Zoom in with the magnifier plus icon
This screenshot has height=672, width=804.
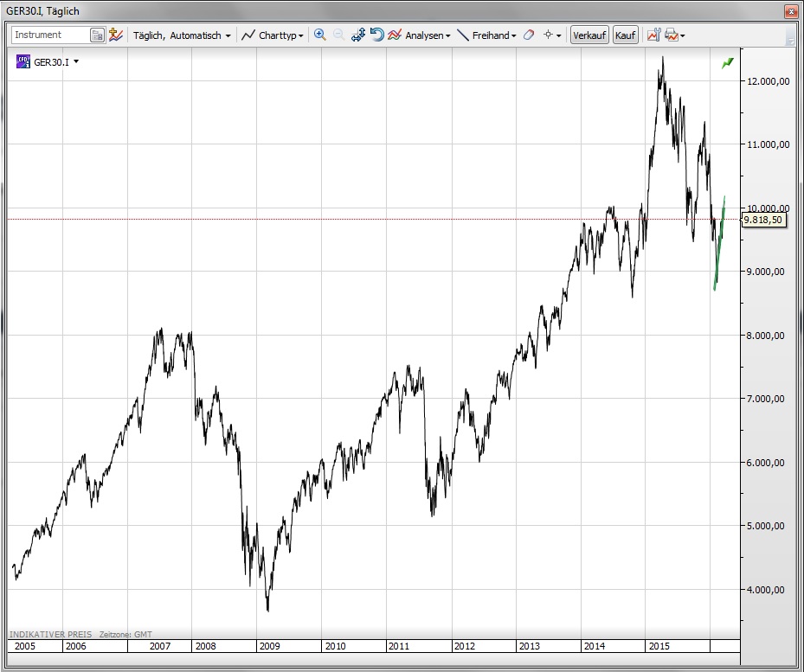(x=319, y=35)
